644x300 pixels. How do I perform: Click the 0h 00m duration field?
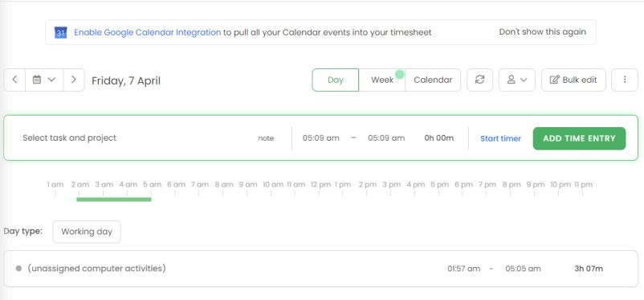(439, 138)
